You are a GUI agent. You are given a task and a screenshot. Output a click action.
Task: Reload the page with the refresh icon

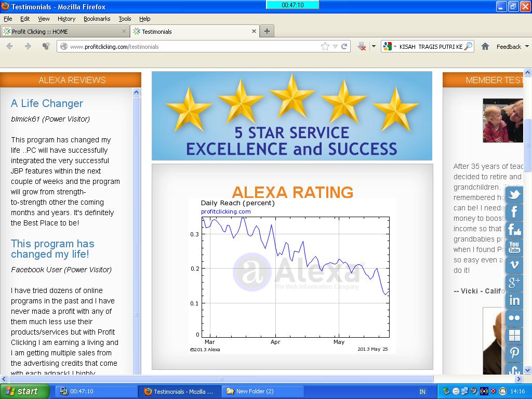(344, 46)
